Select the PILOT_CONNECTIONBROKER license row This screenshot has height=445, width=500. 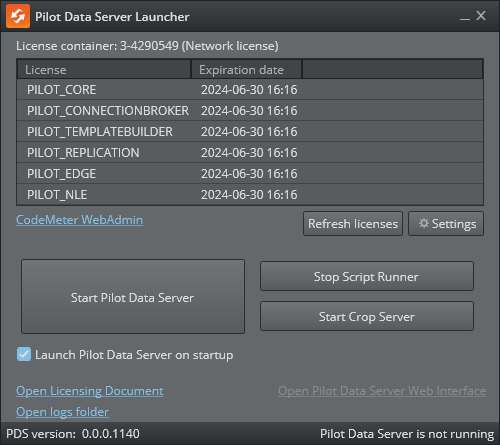point(250,111)
